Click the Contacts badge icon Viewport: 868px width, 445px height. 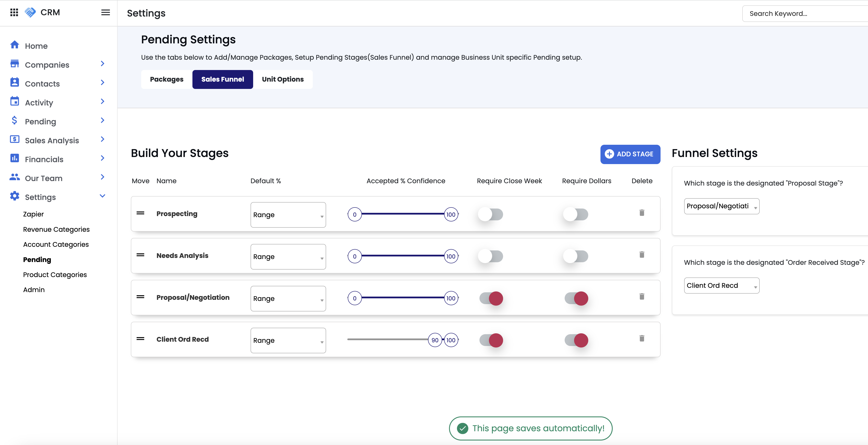[15, 83]
